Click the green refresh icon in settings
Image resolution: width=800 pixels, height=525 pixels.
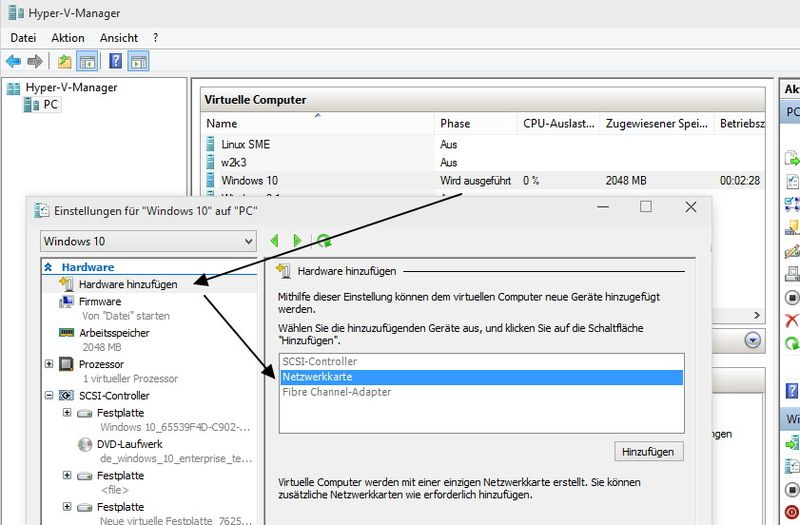click(324, 241)
